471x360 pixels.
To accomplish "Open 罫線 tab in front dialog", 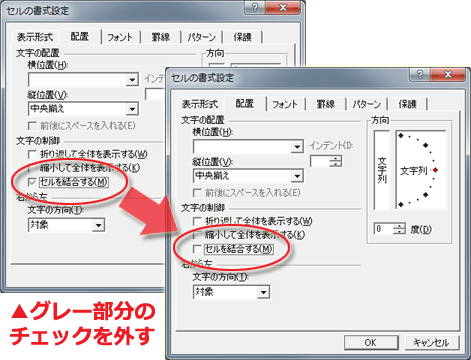I will coord(326,104).
